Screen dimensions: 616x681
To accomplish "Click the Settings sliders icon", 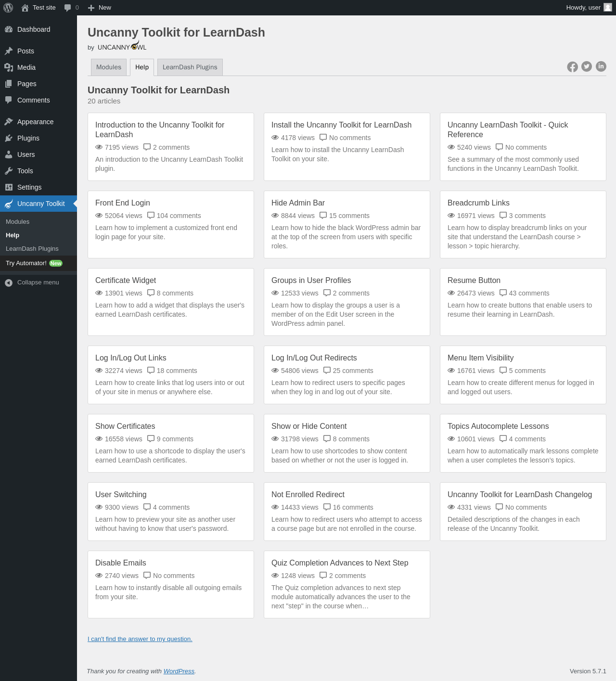I will click(x=9, y=187).
